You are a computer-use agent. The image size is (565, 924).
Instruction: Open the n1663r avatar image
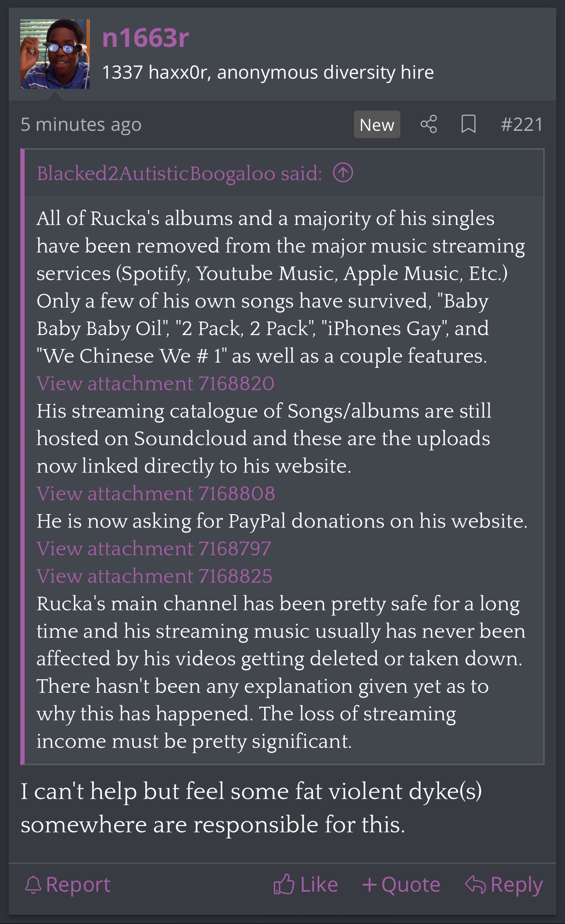click(55, 54)
